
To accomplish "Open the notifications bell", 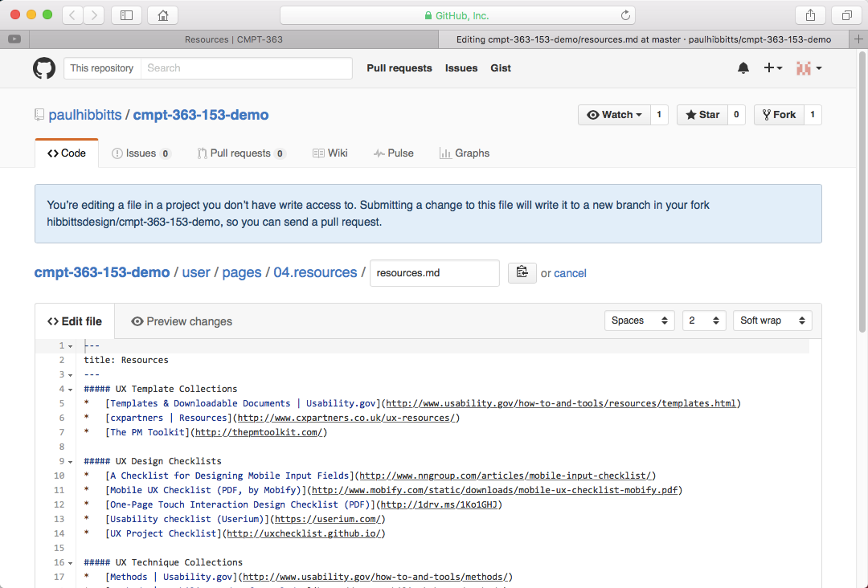I will 743,68.
